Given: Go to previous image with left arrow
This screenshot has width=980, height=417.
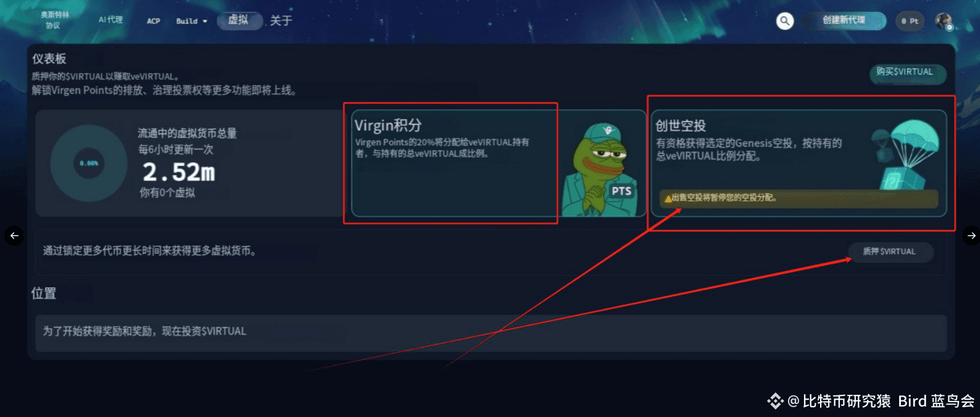Looking at the screenshot, I should 14,236.
